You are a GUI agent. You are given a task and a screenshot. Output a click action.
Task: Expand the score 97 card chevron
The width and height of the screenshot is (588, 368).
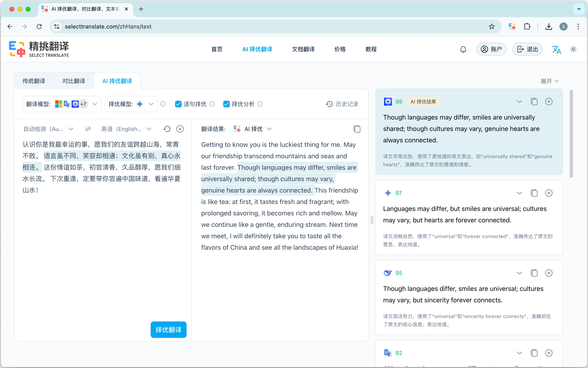519,193
